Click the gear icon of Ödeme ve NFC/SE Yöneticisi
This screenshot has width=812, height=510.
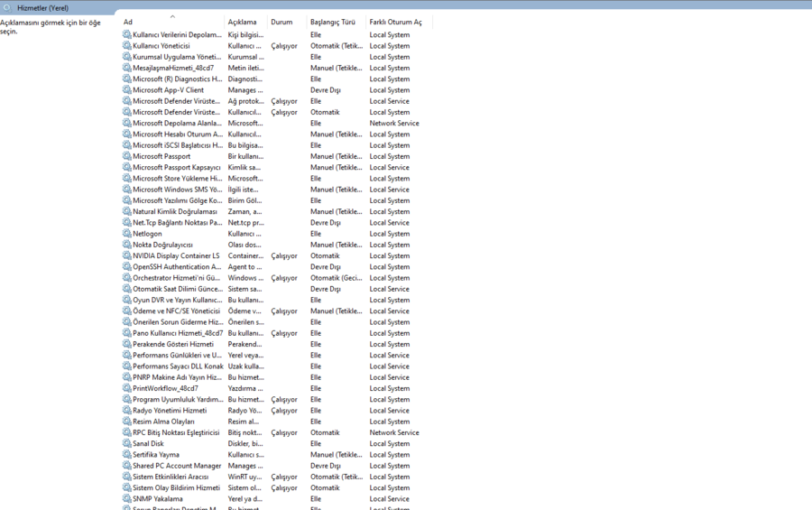tap(127, 311)
